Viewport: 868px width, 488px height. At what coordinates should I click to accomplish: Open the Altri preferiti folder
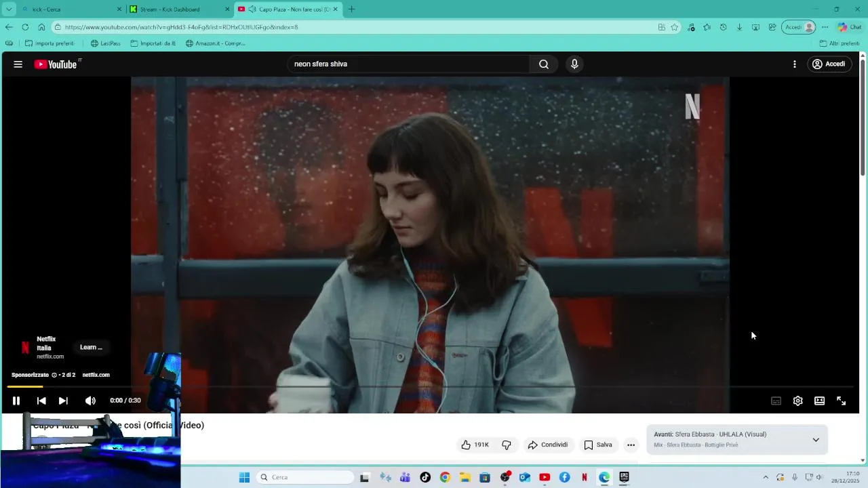coord(840,43)
